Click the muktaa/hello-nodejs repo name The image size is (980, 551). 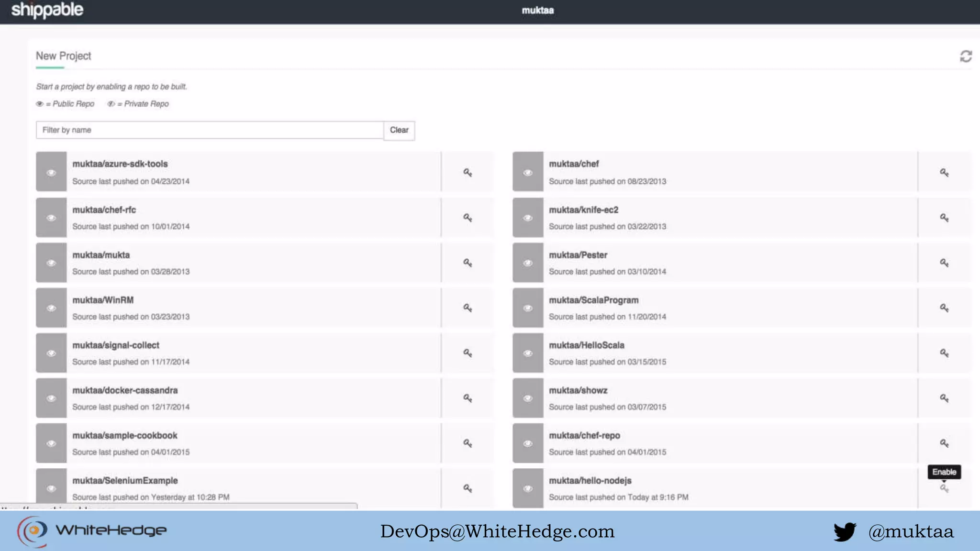coord(590,481)
